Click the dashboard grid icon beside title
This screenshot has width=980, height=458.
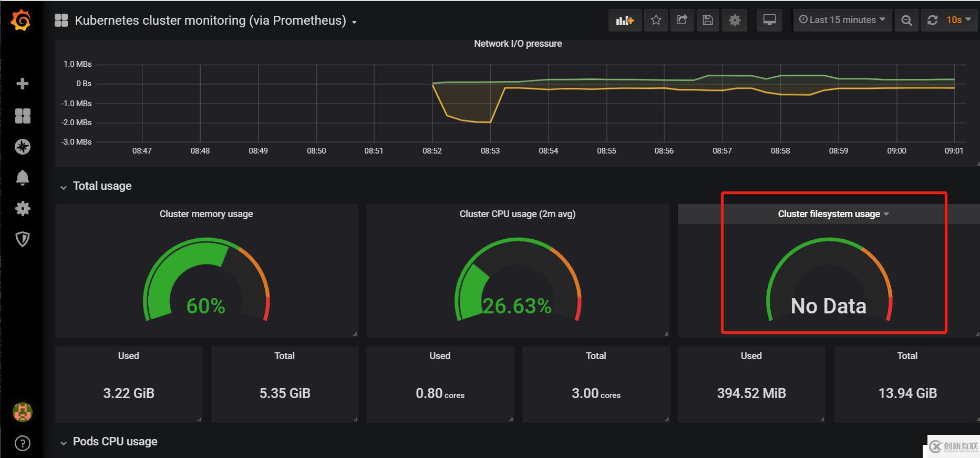tap(61, 21)
